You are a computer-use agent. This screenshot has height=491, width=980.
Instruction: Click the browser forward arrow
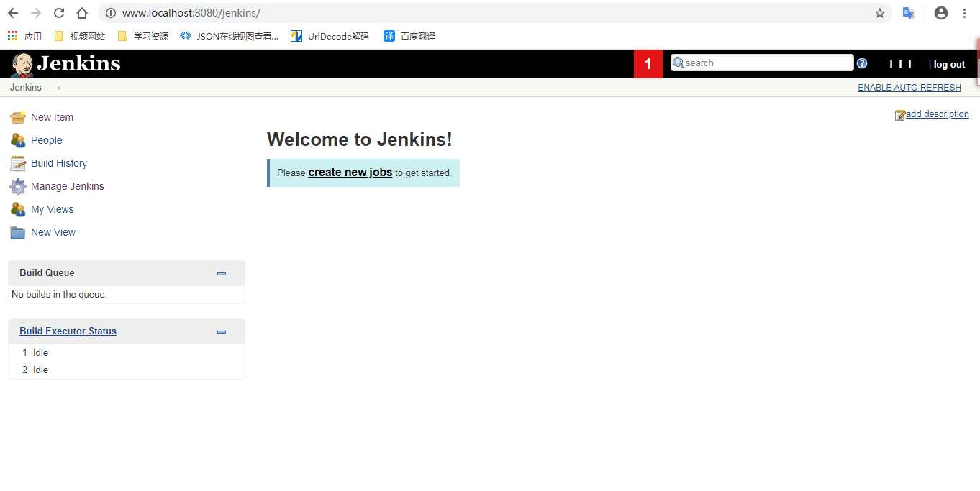click(36, 13)
